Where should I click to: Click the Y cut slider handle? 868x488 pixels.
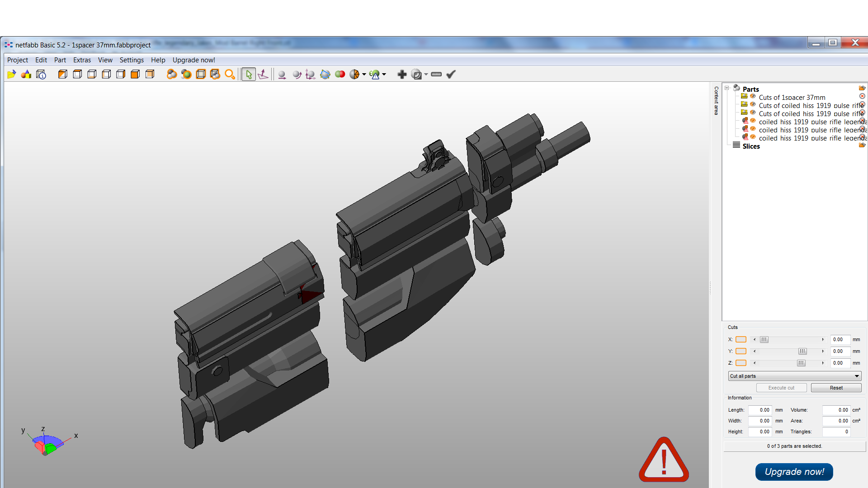click(x=802, y=351)
